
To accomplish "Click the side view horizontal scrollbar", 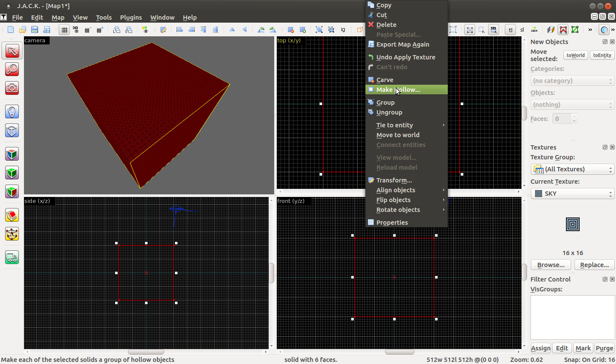I will point(146,352).
